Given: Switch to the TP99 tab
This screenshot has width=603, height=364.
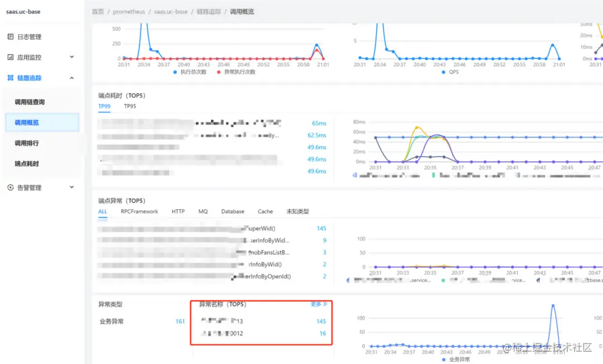Looking at the screenshot, I should pyautogui.click(x=104, y=106).
